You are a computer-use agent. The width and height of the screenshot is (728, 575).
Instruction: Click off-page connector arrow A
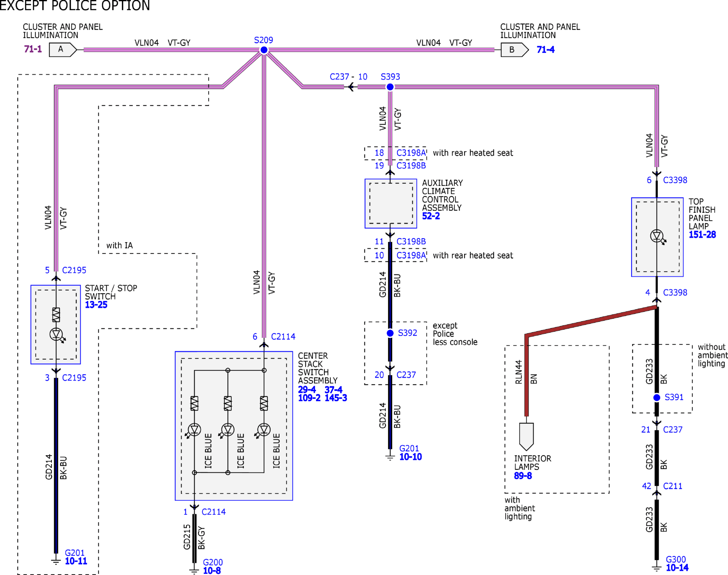[x=63, y=50]
